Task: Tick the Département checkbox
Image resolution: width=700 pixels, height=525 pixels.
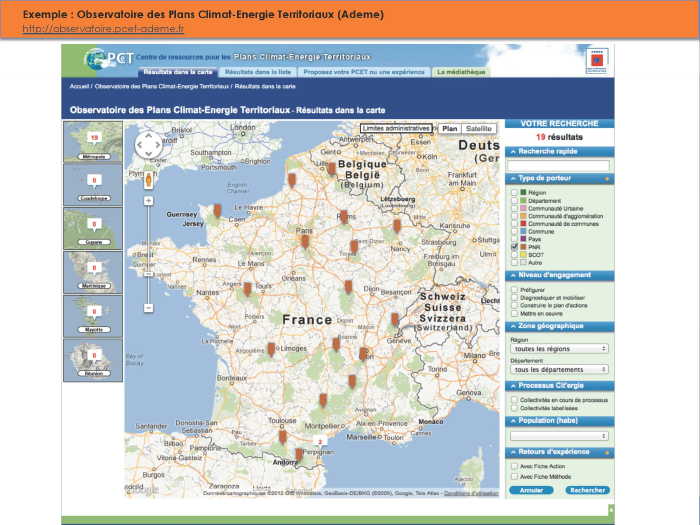Action: coord(514,200)
